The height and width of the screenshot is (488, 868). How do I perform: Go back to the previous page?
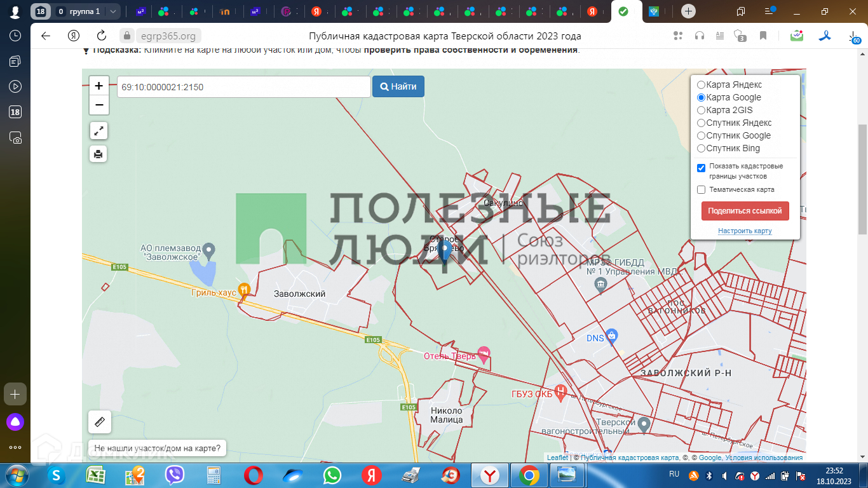pyautogui.click(x=46, y=36)
